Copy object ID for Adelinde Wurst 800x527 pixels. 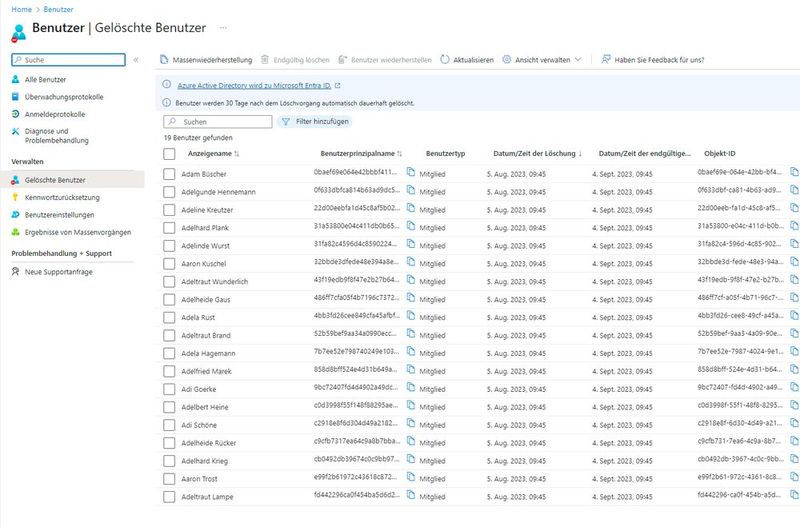[x=794, y=243]
